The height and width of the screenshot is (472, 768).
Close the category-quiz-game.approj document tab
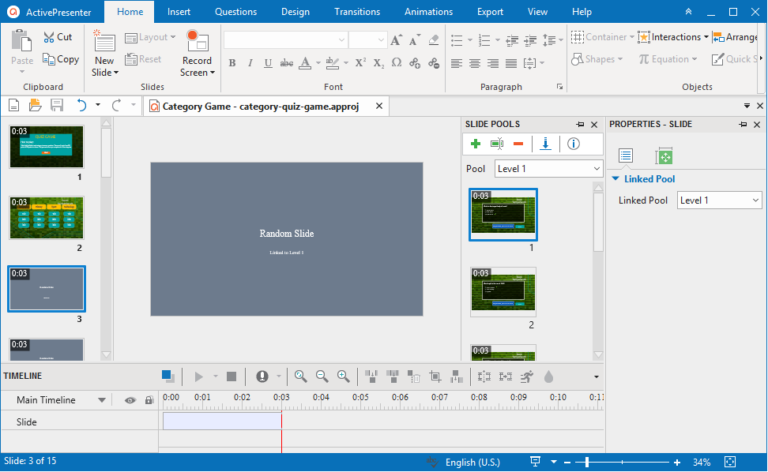[379, 106]
